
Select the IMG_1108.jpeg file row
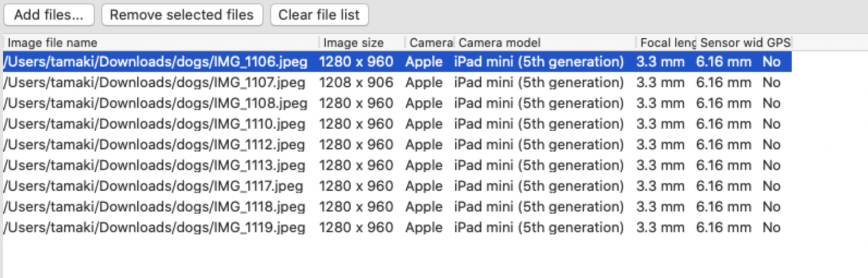pos(155,103)
